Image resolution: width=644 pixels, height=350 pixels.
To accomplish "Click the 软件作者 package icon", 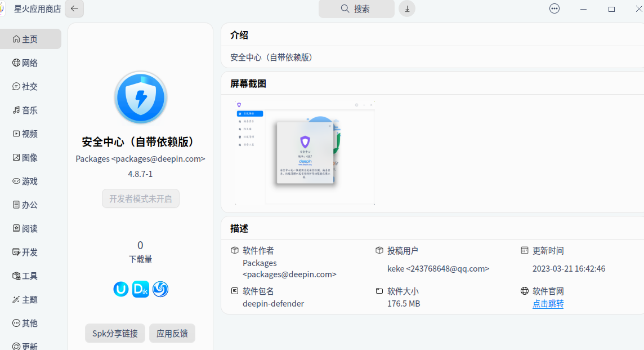I will (235, 250).
